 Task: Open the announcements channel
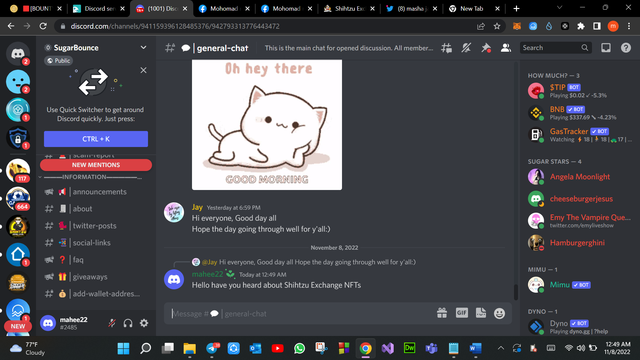96,192
